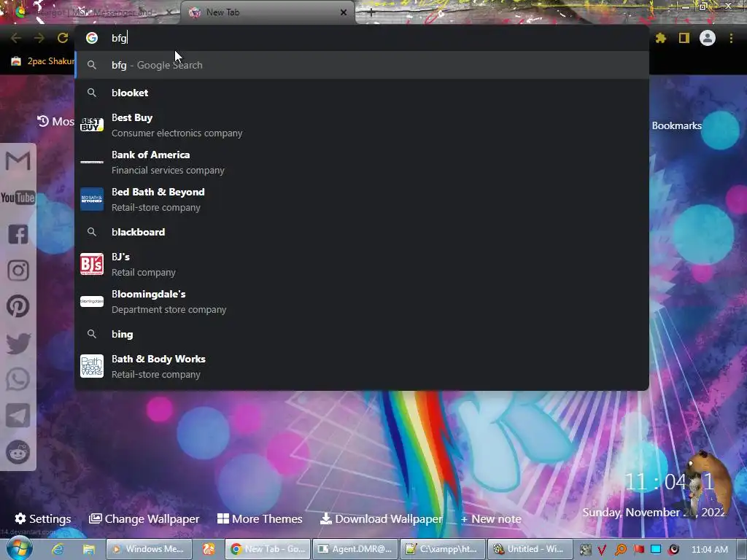The height and width of the screenshot is (560, 747).
Task: Open the 2pac Shakur bookmark
Action: point(43,61)
